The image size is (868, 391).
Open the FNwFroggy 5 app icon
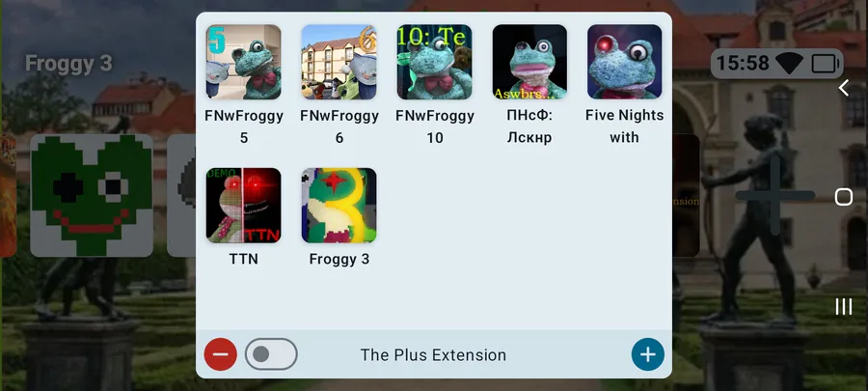click(x=244, y=62)
